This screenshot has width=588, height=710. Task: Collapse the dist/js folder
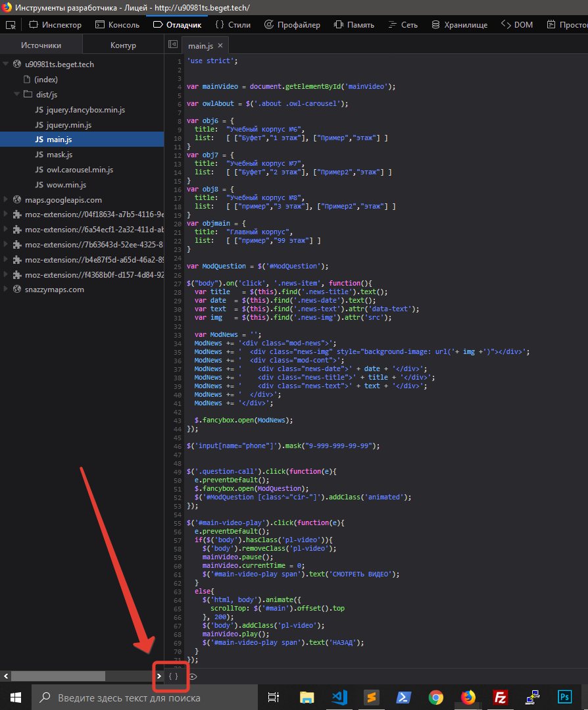tap(17, 95)
